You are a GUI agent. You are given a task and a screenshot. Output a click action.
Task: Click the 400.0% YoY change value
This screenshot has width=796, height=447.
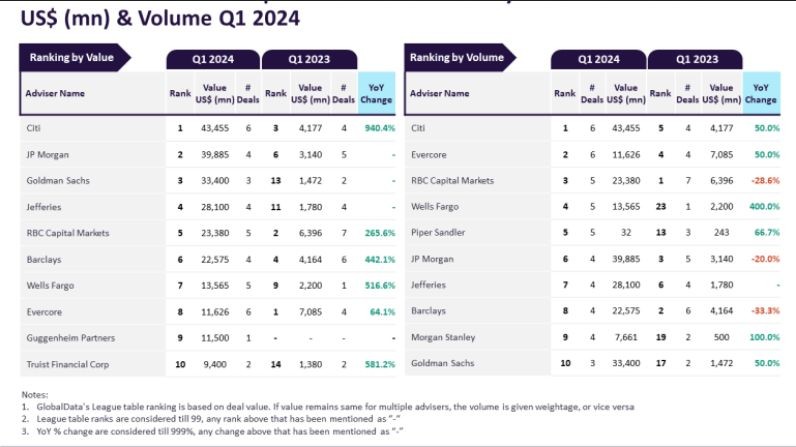[765, 206]
